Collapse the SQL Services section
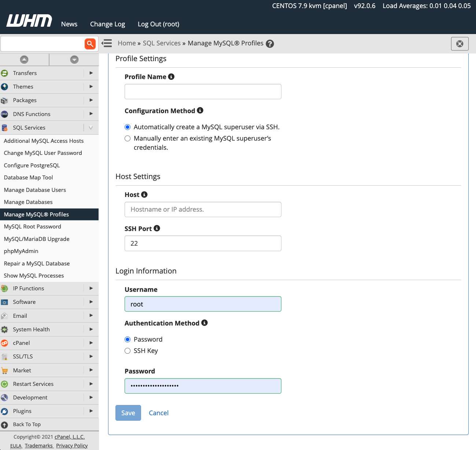The image size is (476, 450). [91, 127]
